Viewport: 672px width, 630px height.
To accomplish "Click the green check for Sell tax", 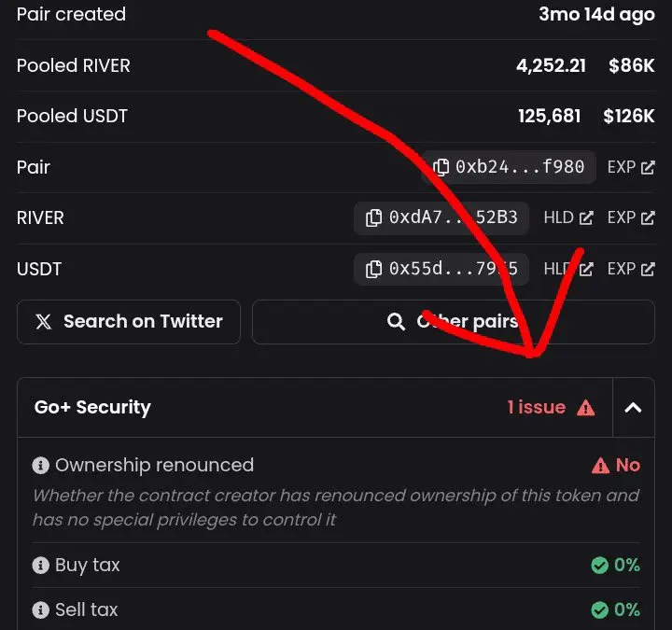I will point(599,609).
